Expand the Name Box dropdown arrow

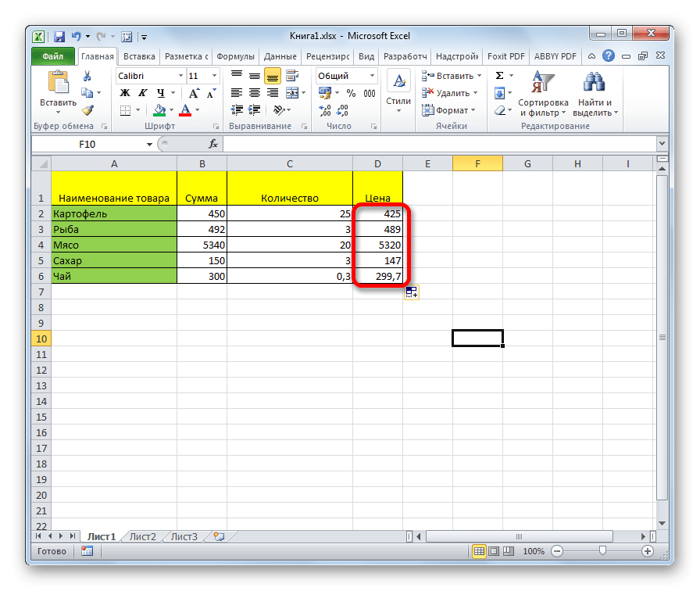[149, 145]
